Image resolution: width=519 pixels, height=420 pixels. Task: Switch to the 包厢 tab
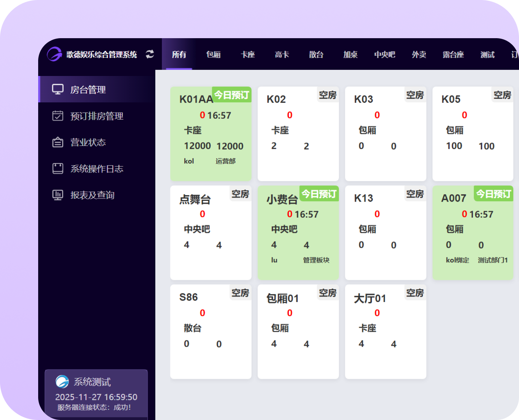pyautogui.click(x=213, y=55)
